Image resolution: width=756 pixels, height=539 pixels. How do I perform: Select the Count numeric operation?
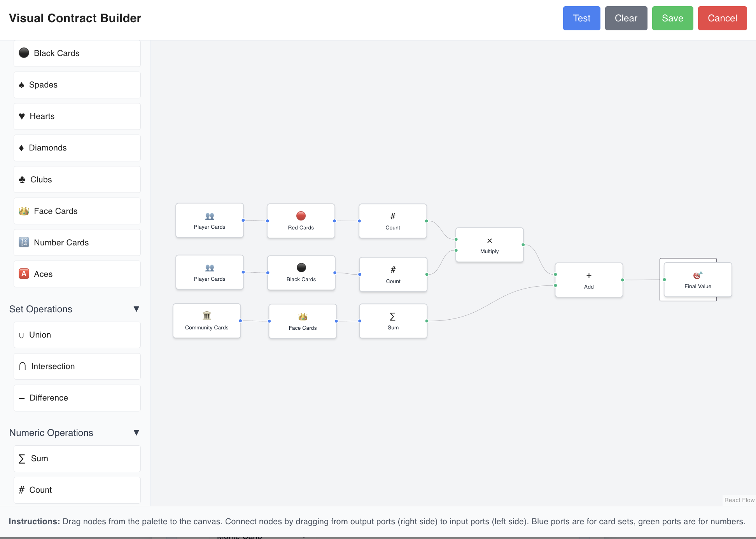tap(77, 490)
